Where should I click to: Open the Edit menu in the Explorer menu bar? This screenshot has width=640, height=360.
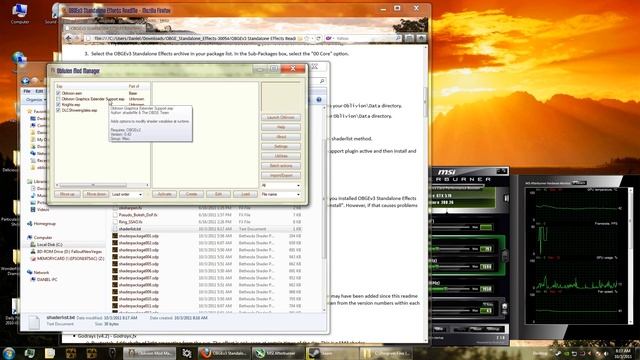(x=39, y=91)
